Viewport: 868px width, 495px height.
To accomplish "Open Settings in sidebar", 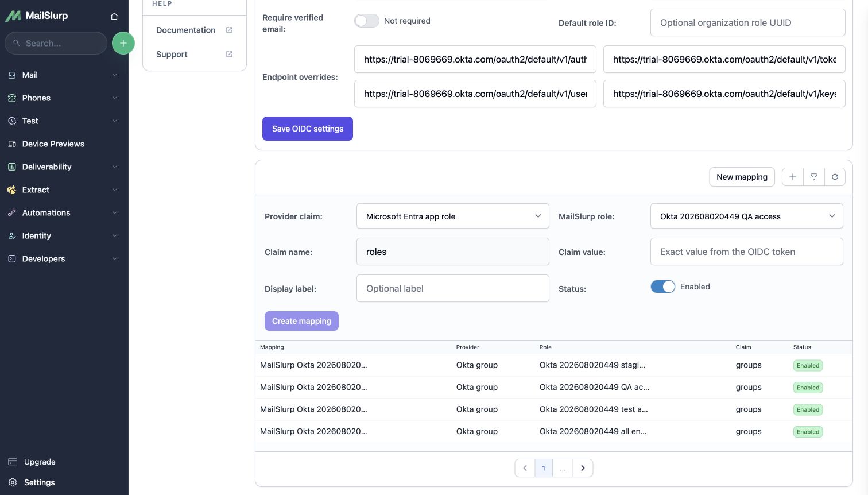I will coord(40,482).
